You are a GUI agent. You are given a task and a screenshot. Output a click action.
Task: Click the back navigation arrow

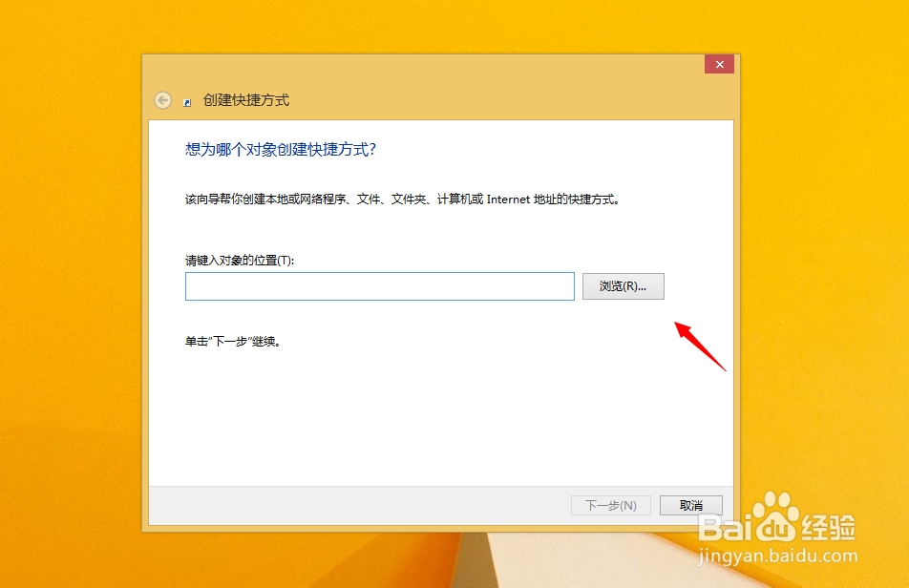click(163, 99)
